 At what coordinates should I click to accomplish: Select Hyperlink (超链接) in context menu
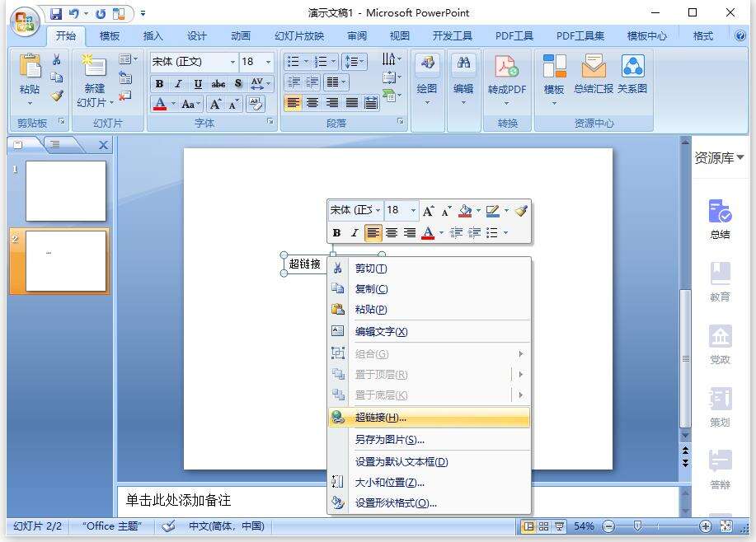click(429, 418)
